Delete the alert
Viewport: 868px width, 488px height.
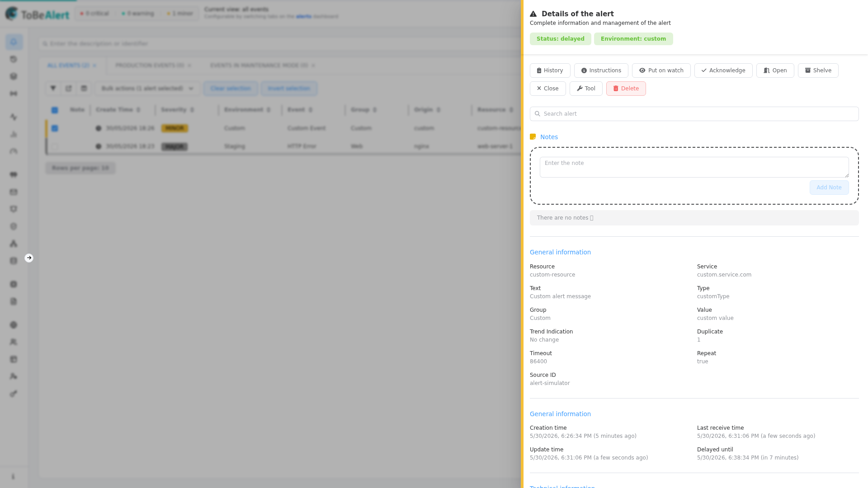[626, 89]
